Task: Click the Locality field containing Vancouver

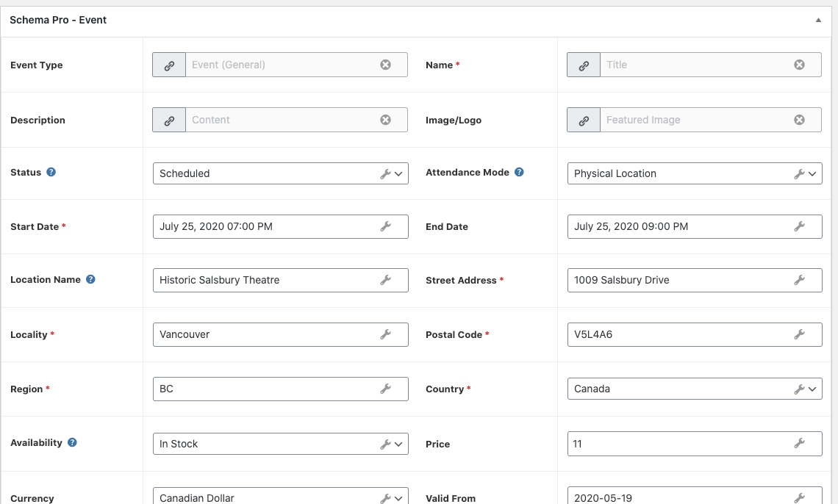Action: click(265, 334)
